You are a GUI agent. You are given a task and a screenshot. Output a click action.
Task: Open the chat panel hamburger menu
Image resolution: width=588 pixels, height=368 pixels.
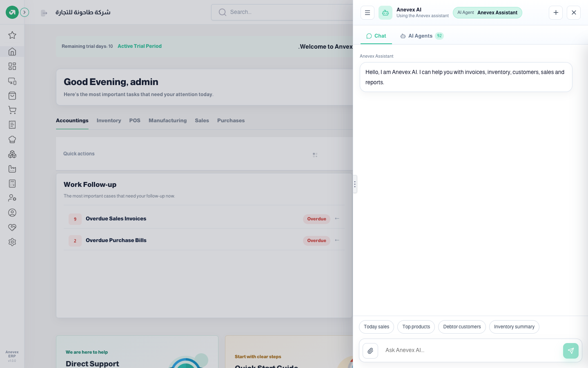367,13
